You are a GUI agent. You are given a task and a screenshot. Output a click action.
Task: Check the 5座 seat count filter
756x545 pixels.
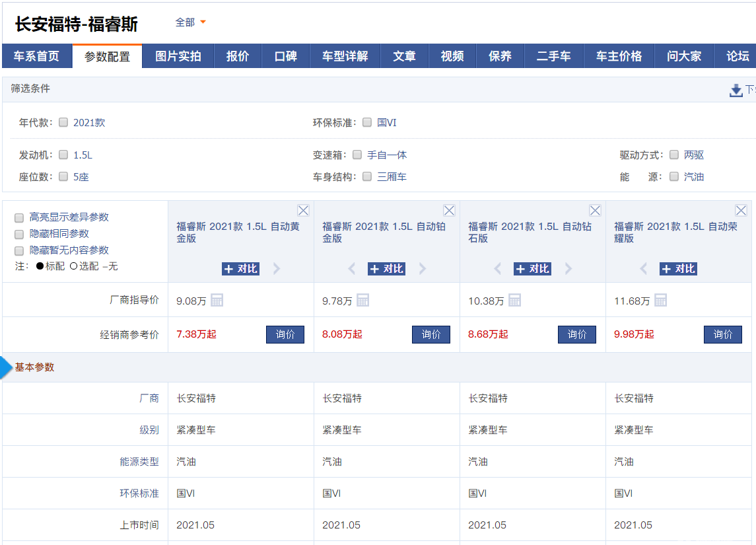point(63,176)
